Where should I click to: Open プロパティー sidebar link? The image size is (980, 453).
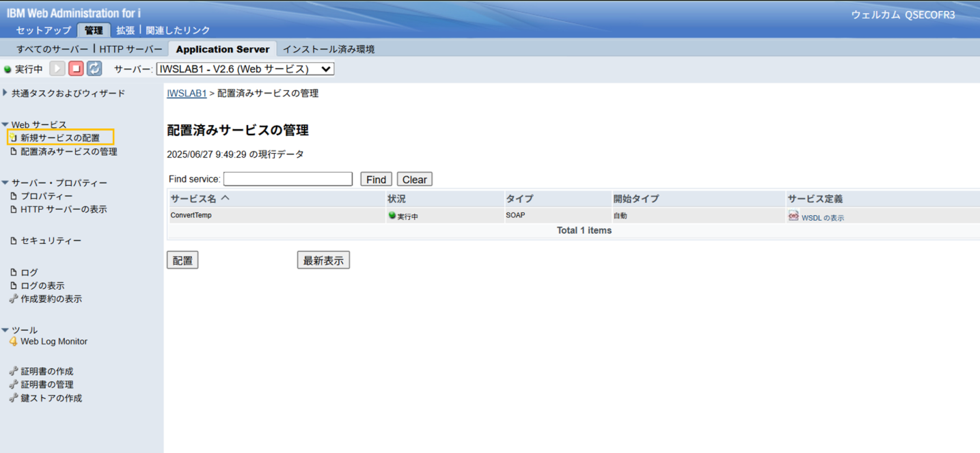click(x=46, y=196)
